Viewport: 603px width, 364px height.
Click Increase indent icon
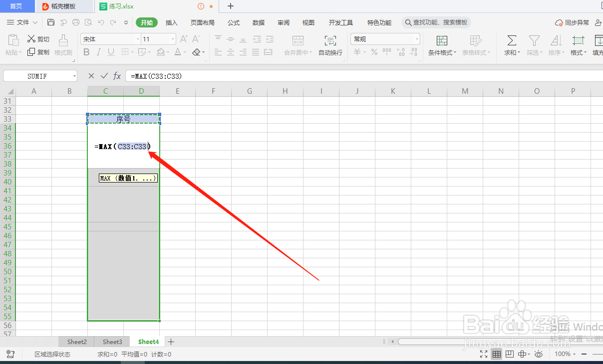tap(269, 39)
